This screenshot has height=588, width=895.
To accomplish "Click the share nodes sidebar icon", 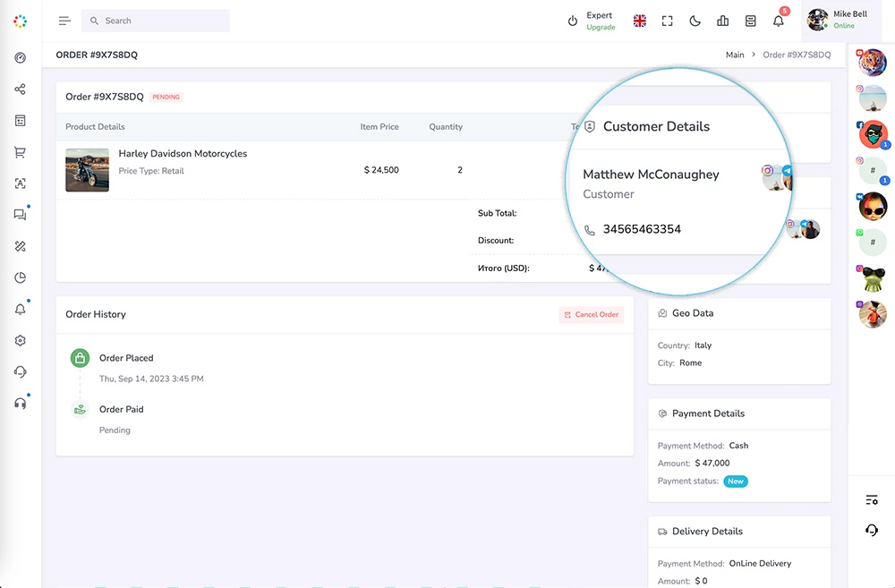I will 20,89.
